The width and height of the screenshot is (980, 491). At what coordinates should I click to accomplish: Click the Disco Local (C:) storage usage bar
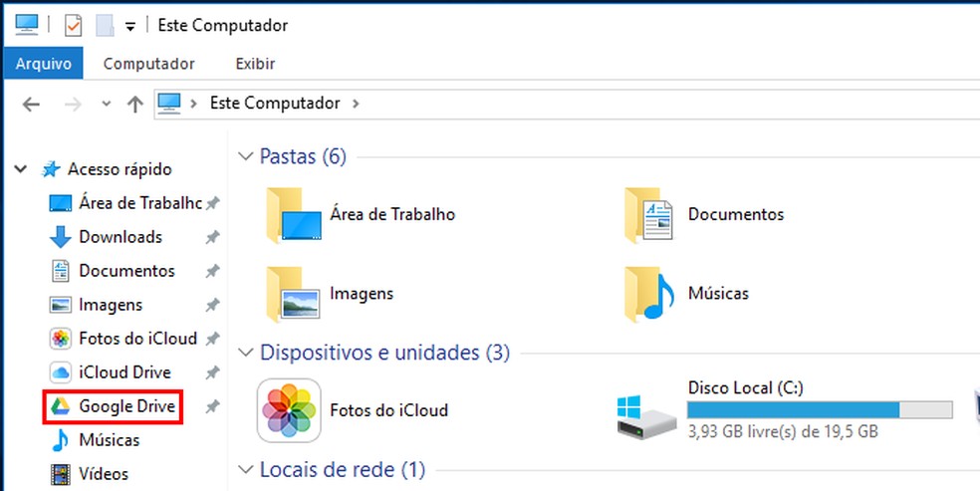point(820,409)
